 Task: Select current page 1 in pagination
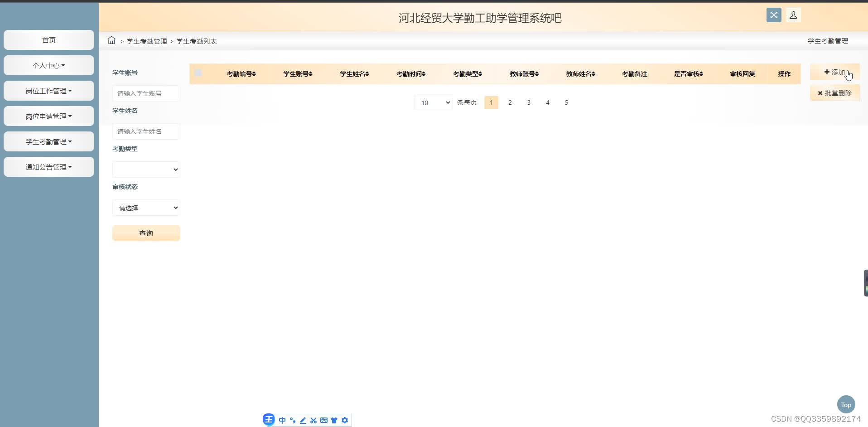pos(491,102)
